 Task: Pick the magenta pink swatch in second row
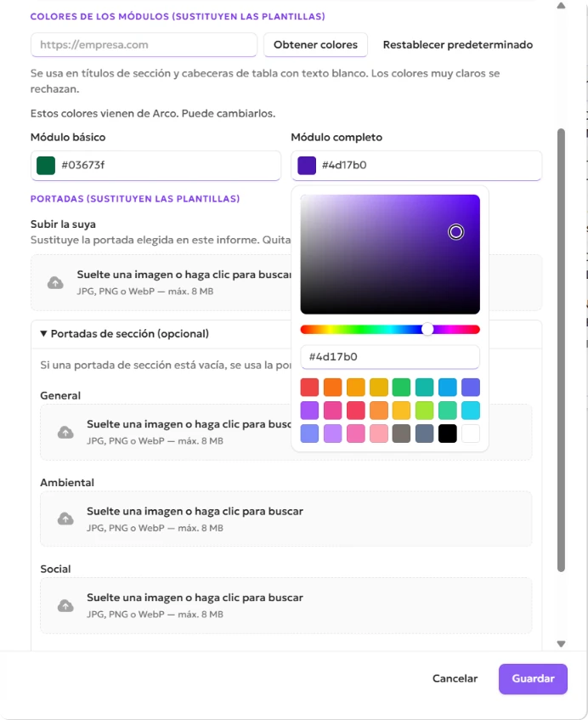tap(333, 410)
